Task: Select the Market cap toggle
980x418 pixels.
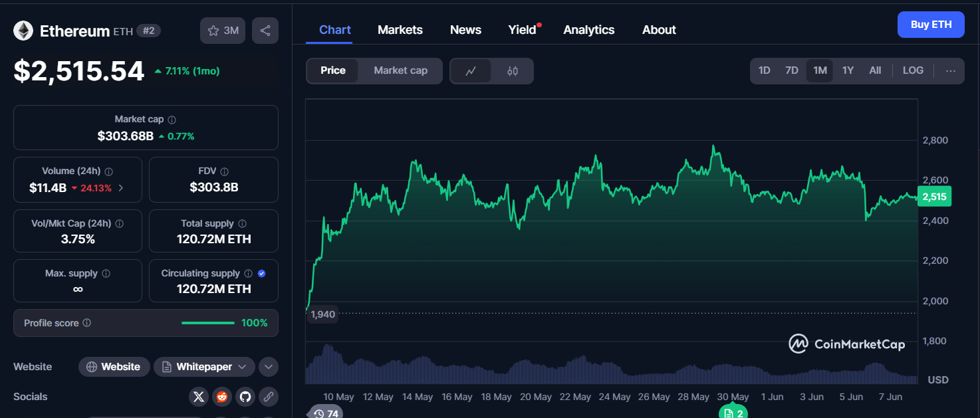Action: pyautogui.click(x=400, y=70)
